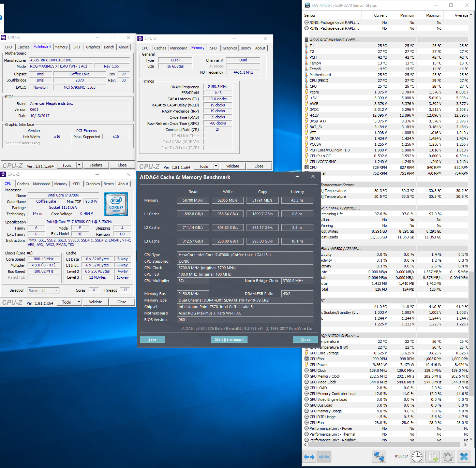This screenshot has width=476, height=468.
Task: Click Save button in AIDA64 benchmark
Action: (152, 339)
